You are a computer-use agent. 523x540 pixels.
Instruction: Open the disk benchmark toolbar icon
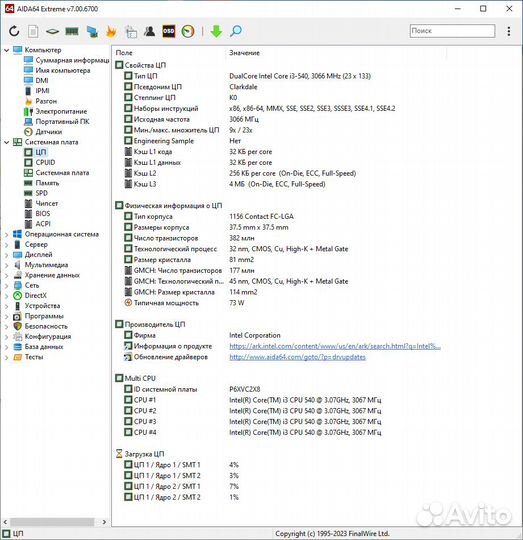52,31
